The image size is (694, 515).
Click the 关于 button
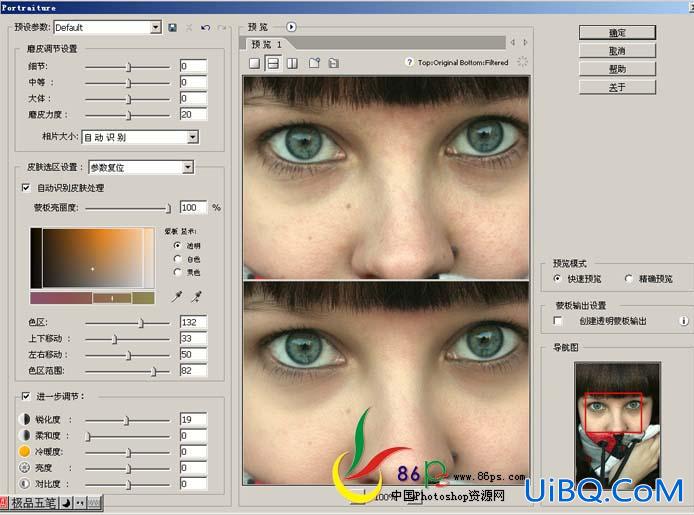click(617, 87)
